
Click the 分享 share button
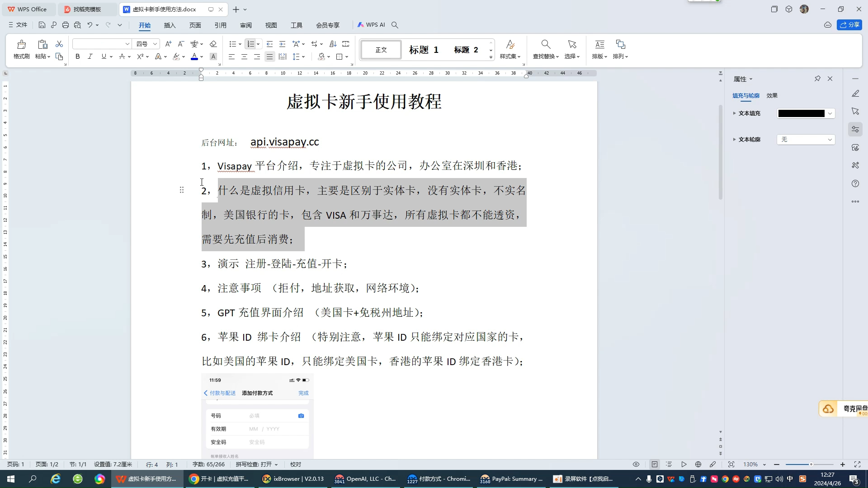pos(849,25)
